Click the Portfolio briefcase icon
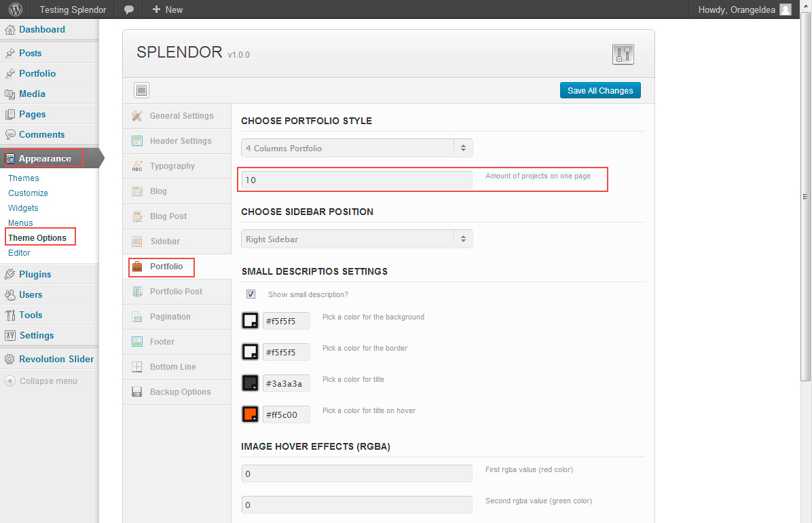The width and height of the screenshot is (812, 523). pyautogui.click(x=136, y=267)
